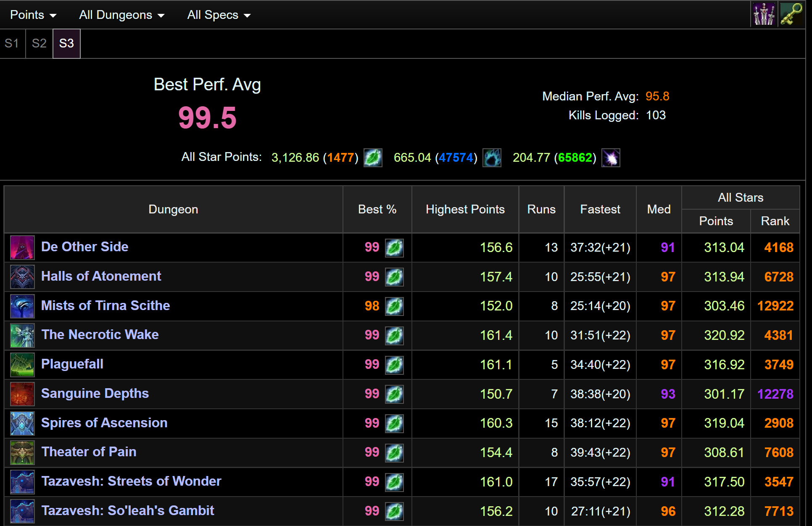Switch to the S1 season tab
The image size is (812, 526).
tap(12, 43)
